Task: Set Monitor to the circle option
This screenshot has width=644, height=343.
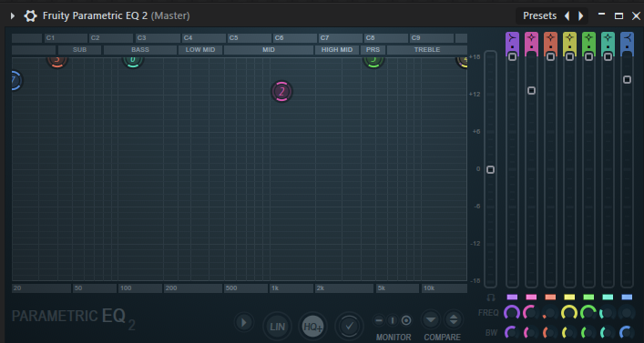Action: click(x=405, y=320)
